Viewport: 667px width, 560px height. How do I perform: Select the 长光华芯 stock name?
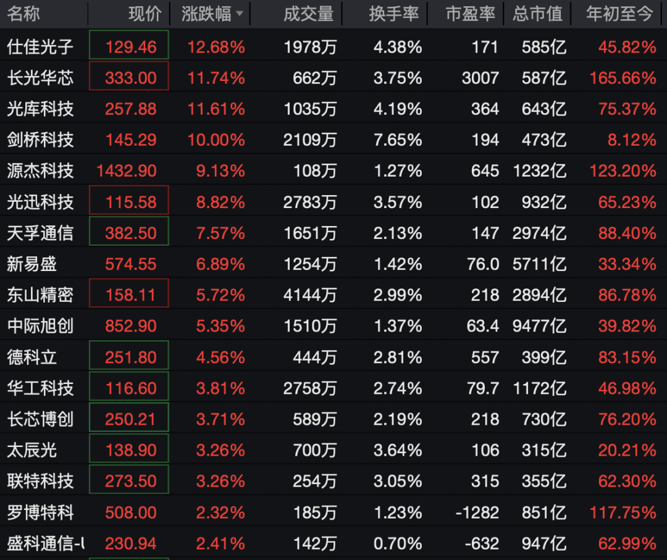(40, 78)
